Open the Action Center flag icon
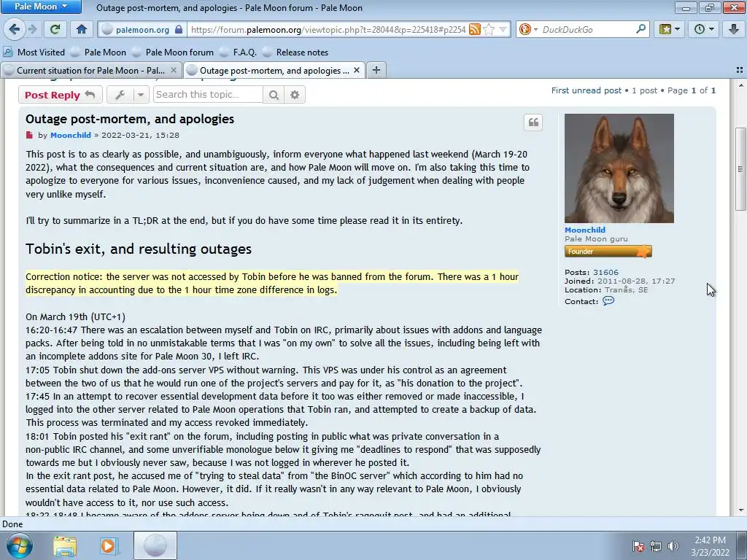This screenshot has height=560, width=747. click(x=638, y=546)
